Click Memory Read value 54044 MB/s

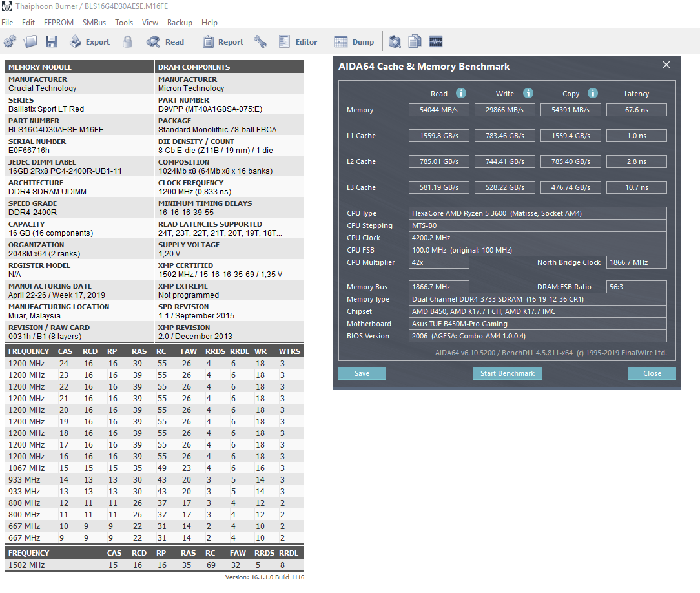pos(439,110)
